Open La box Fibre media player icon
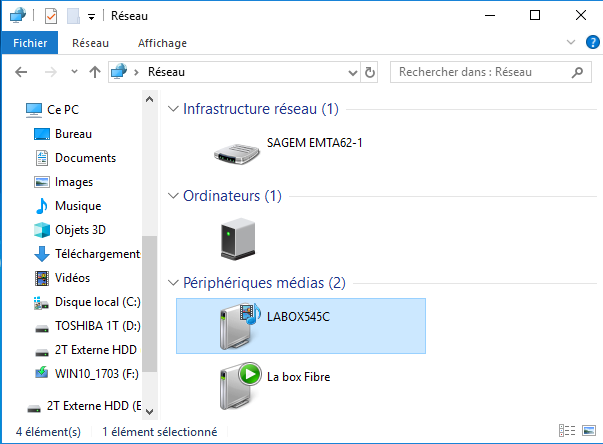The image size is (603, 444). pos(238,384)
